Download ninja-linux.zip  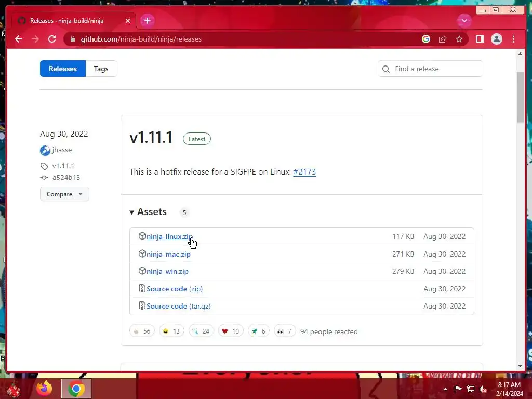pos(169,237)
